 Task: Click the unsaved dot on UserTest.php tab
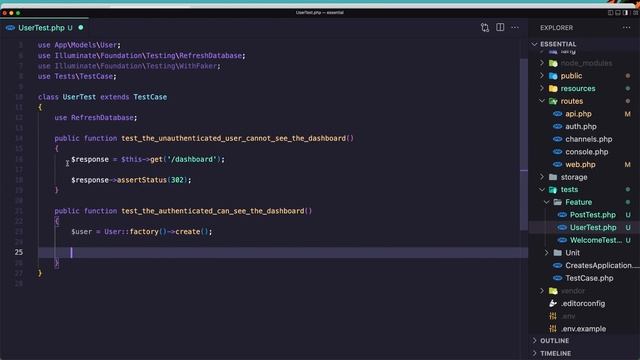click(81, 28)
